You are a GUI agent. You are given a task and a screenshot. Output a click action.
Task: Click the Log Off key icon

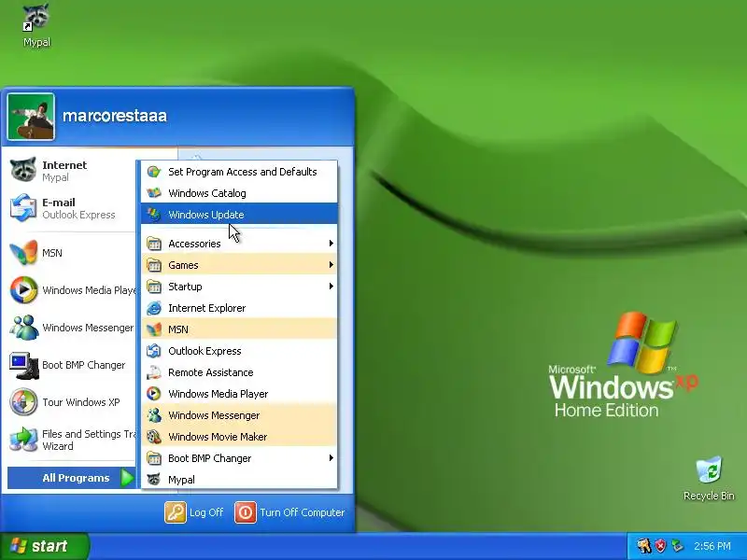click(176, 512)
